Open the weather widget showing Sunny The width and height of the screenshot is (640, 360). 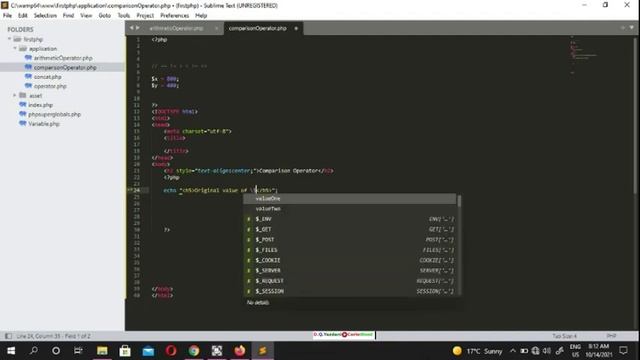tap(478, 351)
